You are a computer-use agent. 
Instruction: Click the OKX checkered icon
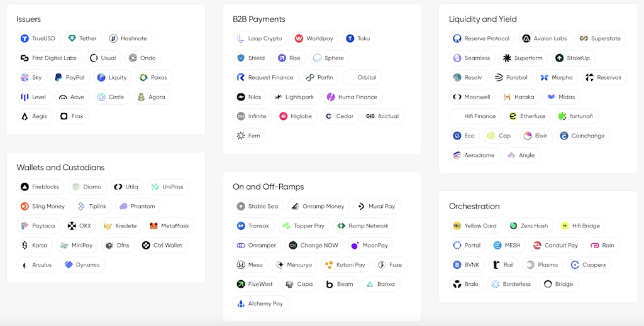point(72,225)
